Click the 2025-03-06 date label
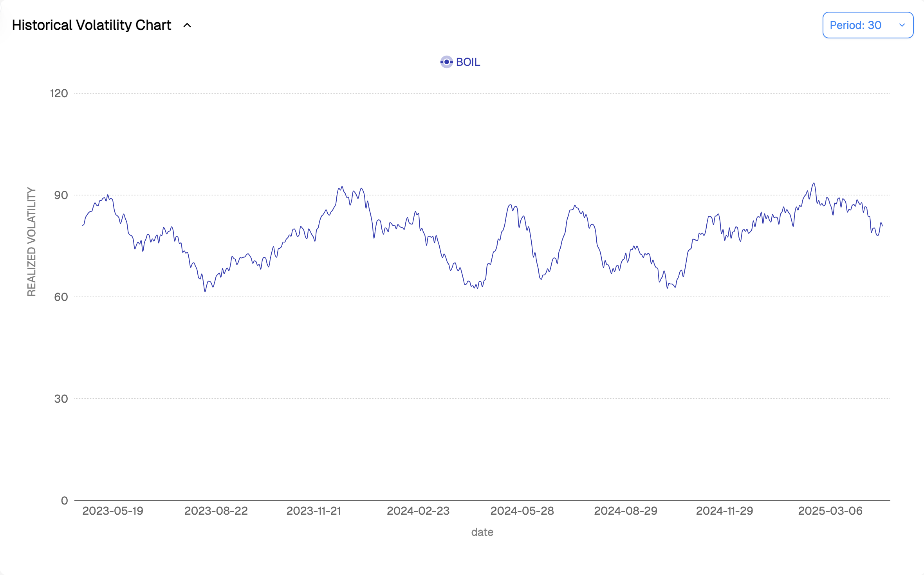This screenshot has width=924, height=575. tap(830, 511)
